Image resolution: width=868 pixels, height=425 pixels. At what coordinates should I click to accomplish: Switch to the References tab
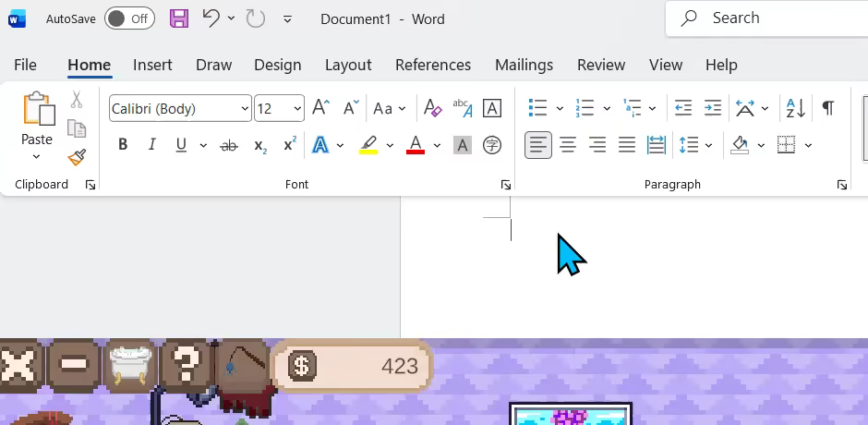[433, 65]
